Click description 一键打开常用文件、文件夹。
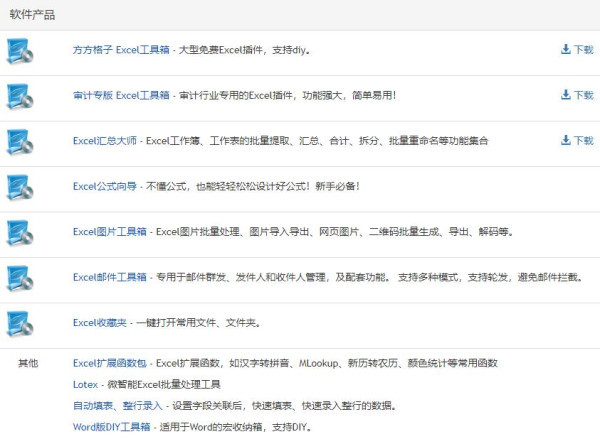The width and height of the screenshot is (600, 439). 198,323
